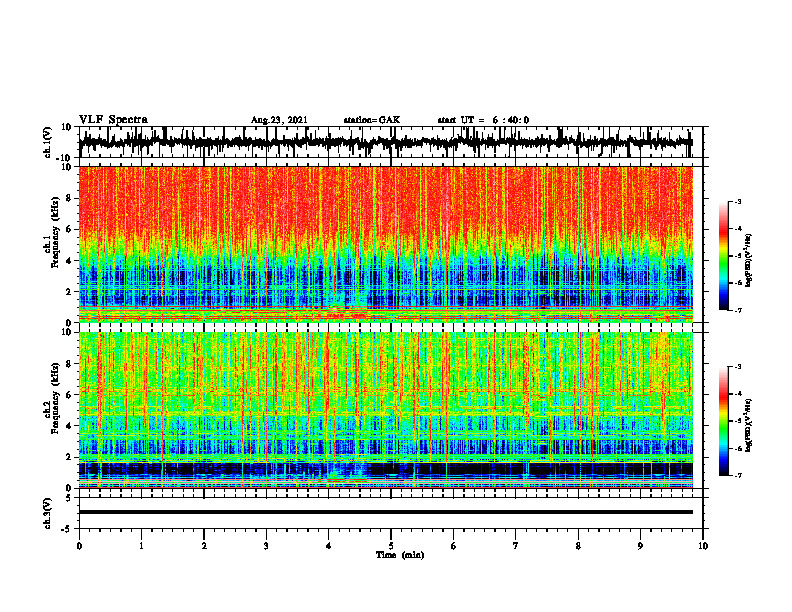Click the upper ch.1 PSD color bar

point(723,256)
